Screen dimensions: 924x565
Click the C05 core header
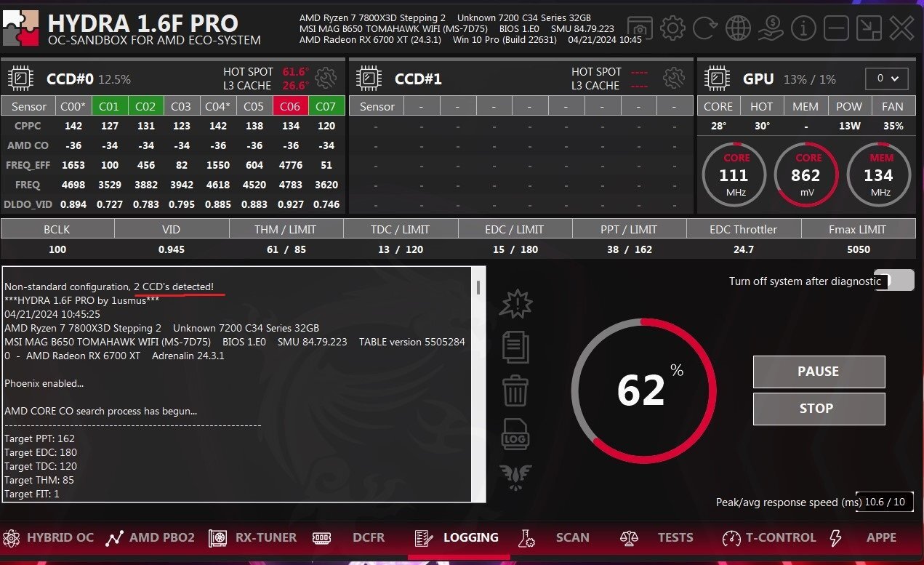coord(254,106)
